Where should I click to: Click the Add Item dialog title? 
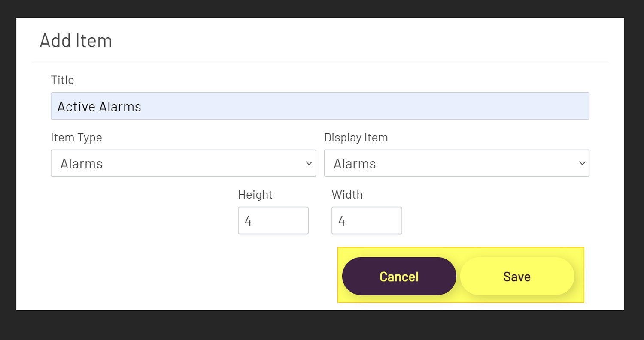[x=76, y=41]
